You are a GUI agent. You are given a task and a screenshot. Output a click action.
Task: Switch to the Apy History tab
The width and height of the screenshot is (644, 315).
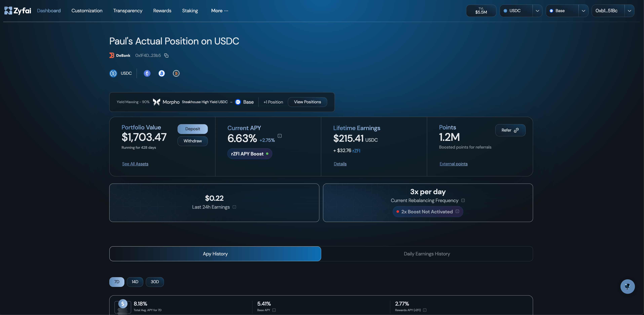[215, 254]
